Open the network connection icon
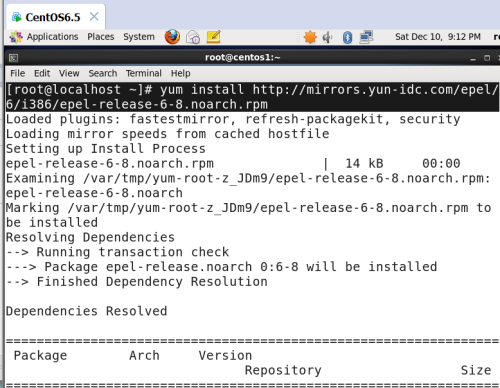This screenshot has height=388, width=500. pos(366,37)
